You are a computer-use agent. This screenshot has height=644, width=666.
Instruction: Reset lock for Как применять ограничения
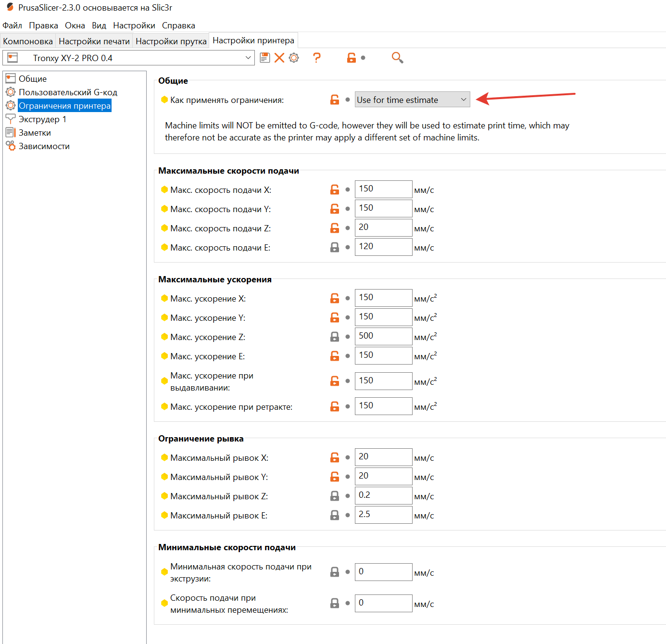coord(335,100)
